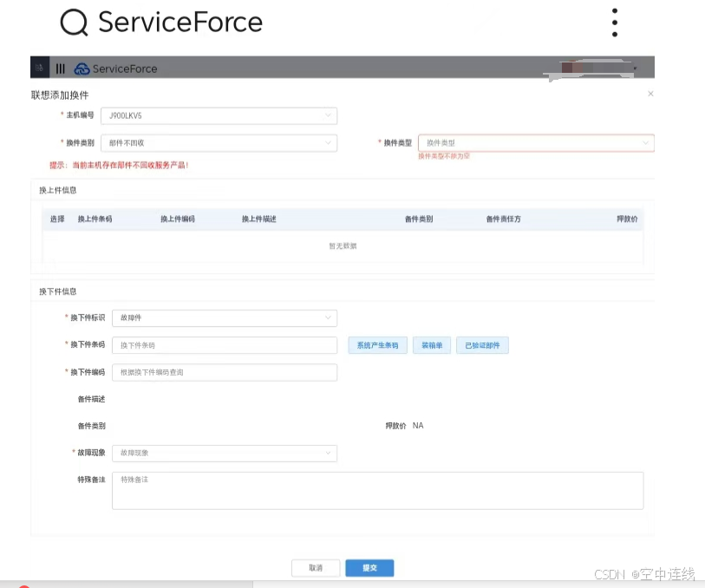The height and width of the screenshot is (588, 705).
Task: Open the 故障现象 dropdown
Action: point(225,453)
